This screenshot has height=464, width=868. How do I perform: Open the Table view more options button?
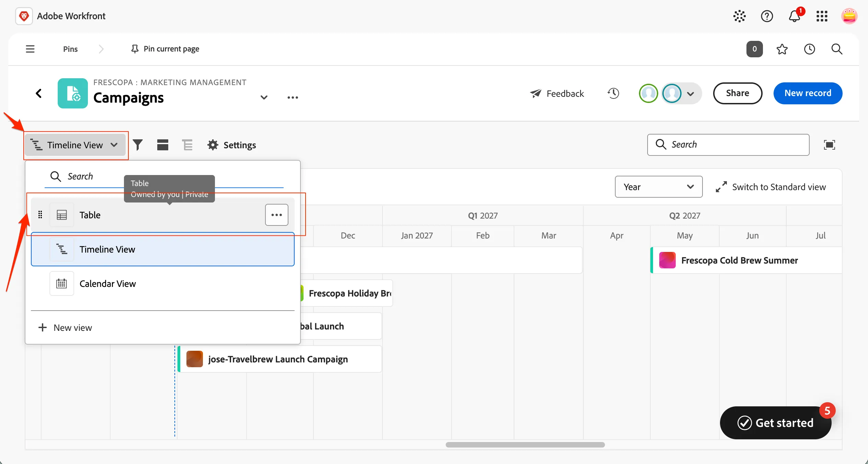(276, 215)
